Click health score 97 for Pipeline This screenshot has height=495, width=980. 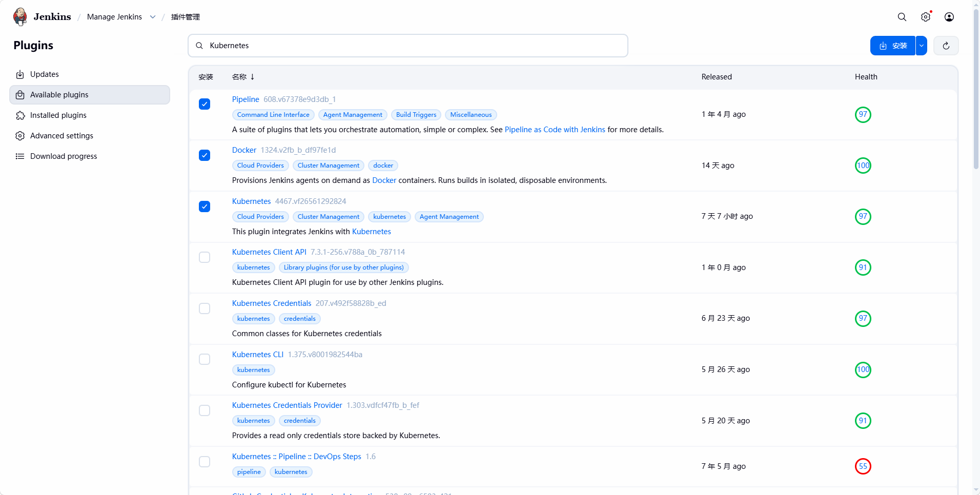pos(863,114)
